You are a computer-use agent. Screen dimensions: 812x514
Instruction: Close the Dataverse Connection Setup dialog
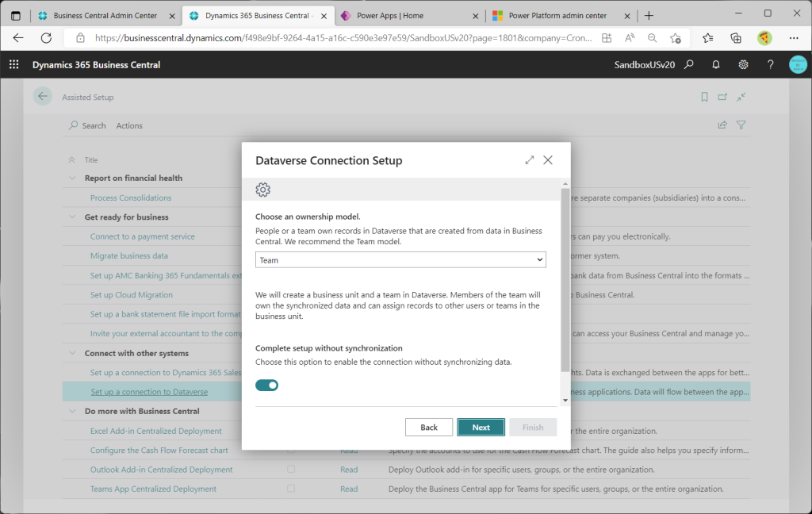click(x=548, y=160)
